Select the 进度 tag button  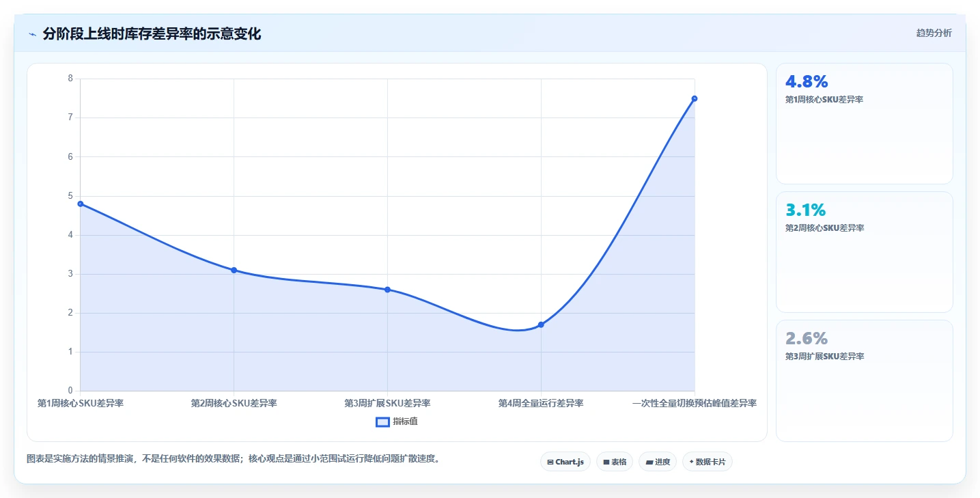coord(658,462)
